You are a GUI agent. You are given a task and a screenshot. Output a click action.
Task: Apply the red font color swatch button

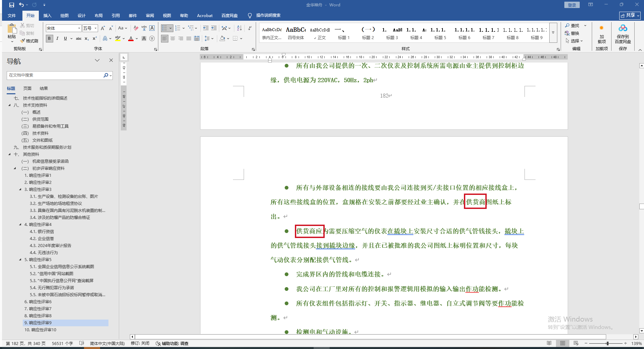coord(131,38)
